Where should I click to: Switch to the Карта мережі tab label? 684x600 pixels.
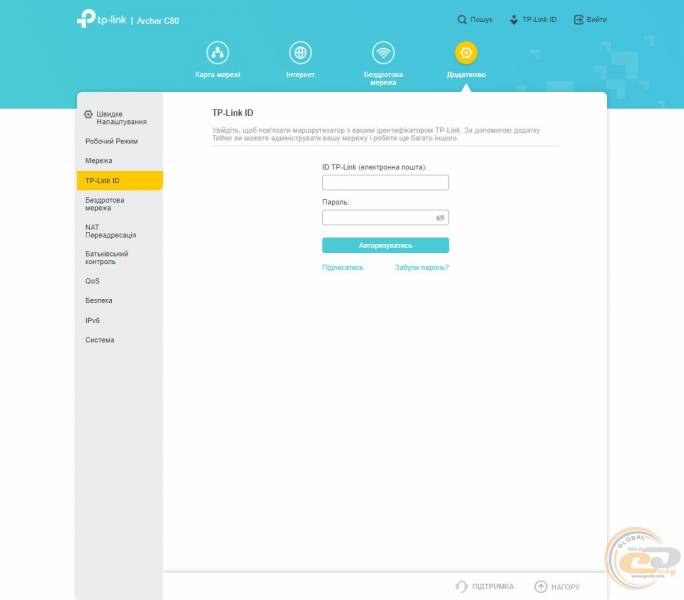(218, 75)
